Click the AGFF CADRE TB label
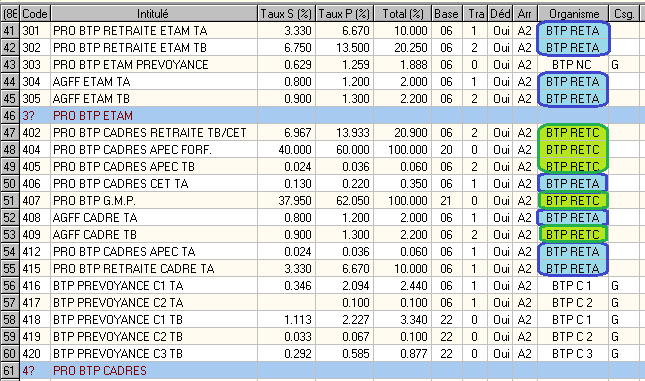 tap(95, 235)
